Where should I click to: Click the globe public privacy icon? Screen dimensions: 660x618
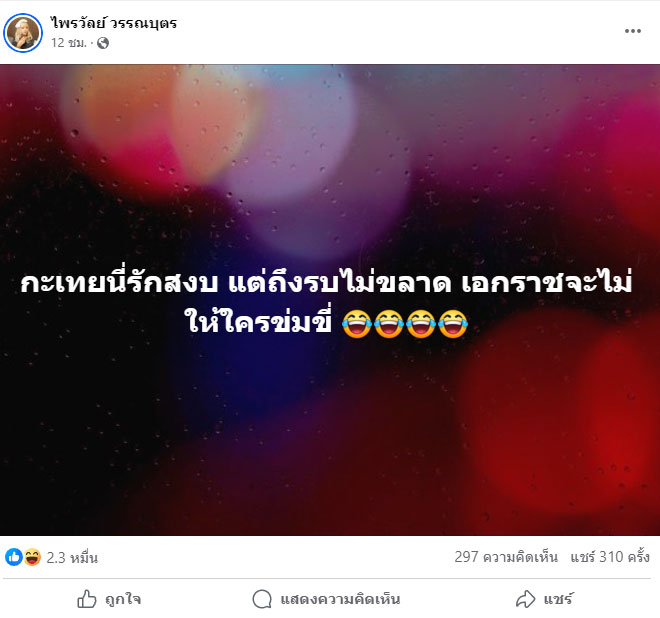click(x=103, y=43)
